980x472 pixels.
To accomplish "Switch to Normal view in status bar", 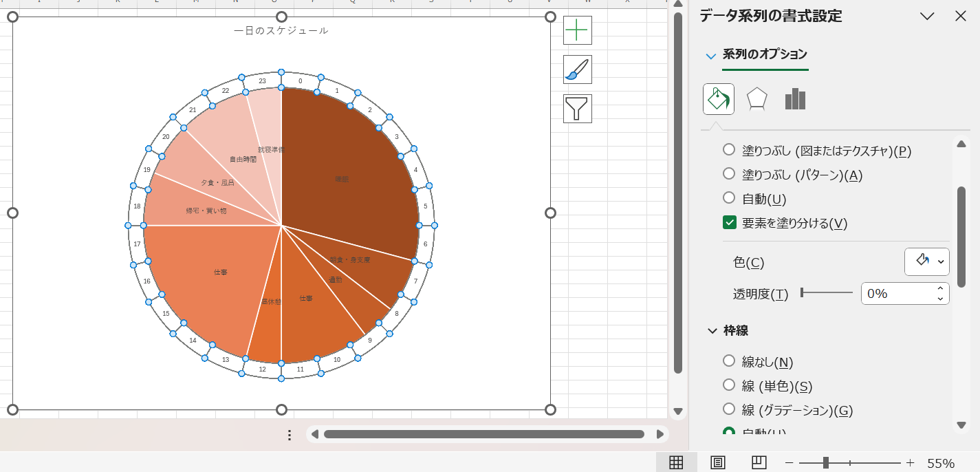I will (676, 462).
